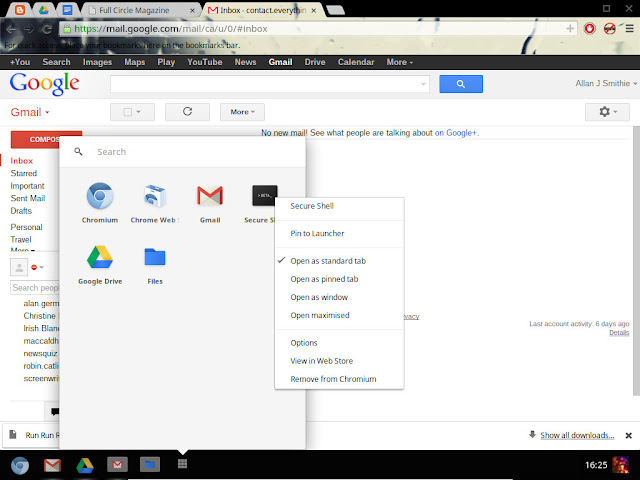Screen dimensions: 640x480
Task: Click the blue Google search button
Action: [461, 84]
